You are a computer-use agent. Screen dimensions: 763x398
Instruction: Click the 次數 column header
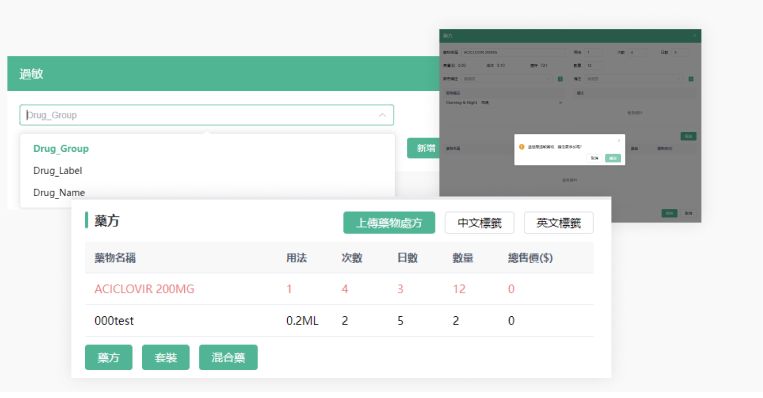coord(352,258)
